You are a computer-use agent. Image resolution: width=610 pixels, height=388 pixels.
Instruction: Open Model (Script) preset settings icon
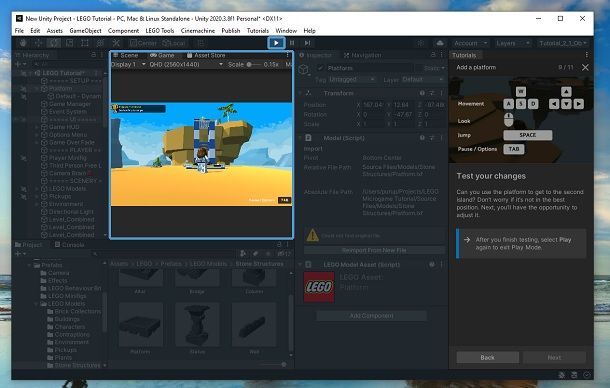[x=432, y=138]
